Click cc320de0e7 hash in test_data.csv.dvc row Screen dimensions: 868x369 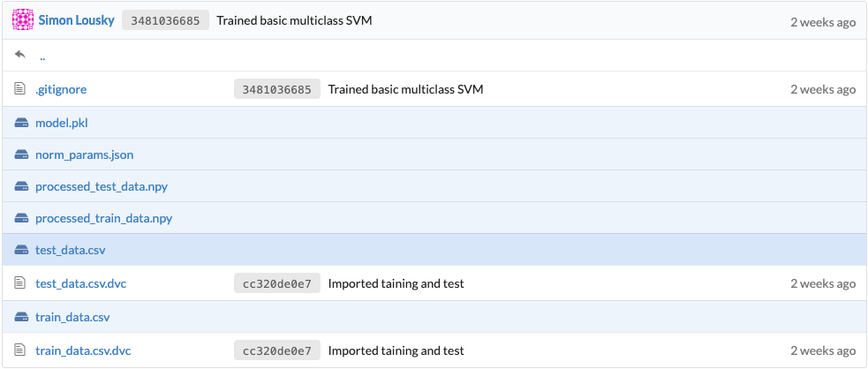point(276,283)
